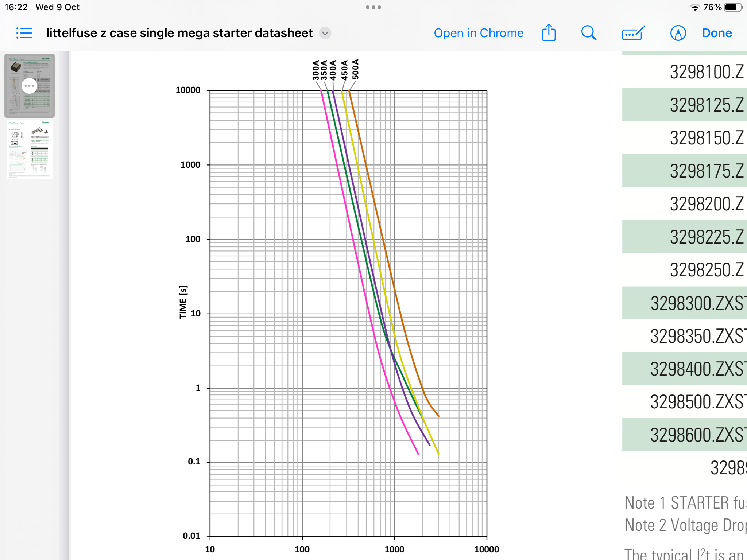Select the page two thumbnail
Screen dimensions: 747x560
tap(30, 149)
